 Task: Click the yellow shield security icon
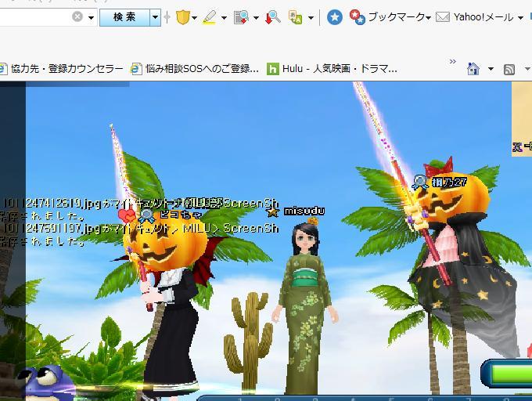pyautogui.click(x=181, y=17)
